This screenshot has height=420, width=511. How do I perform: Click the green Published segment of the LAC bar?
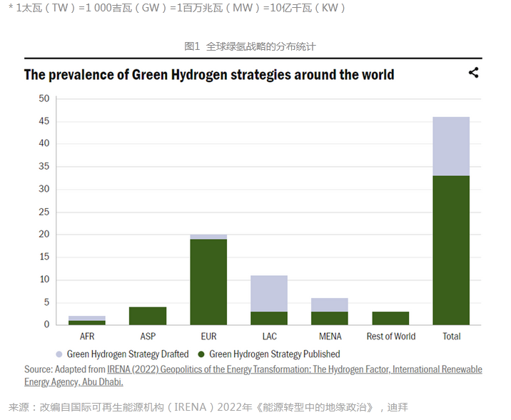click(269, 318)
